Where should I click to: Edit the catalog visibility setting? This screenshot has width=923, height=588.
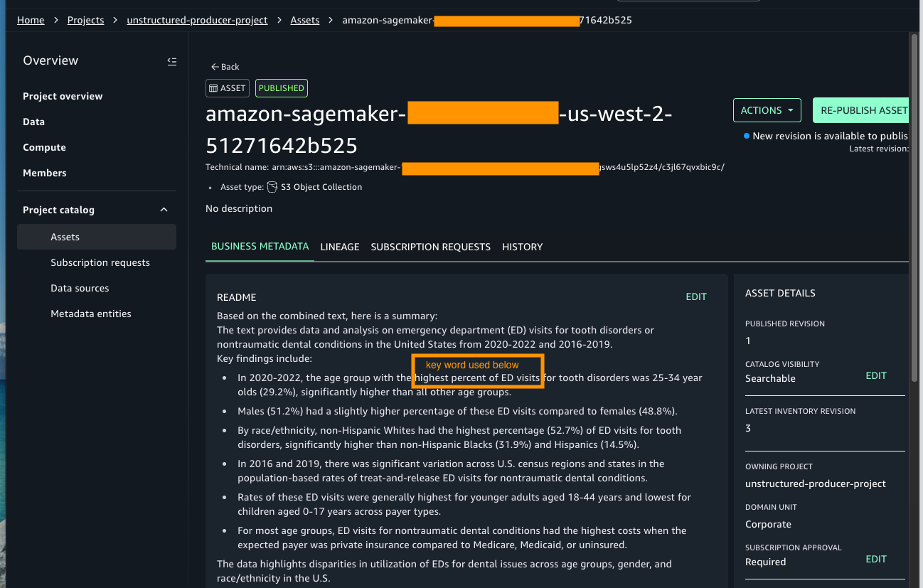[876, 375]
